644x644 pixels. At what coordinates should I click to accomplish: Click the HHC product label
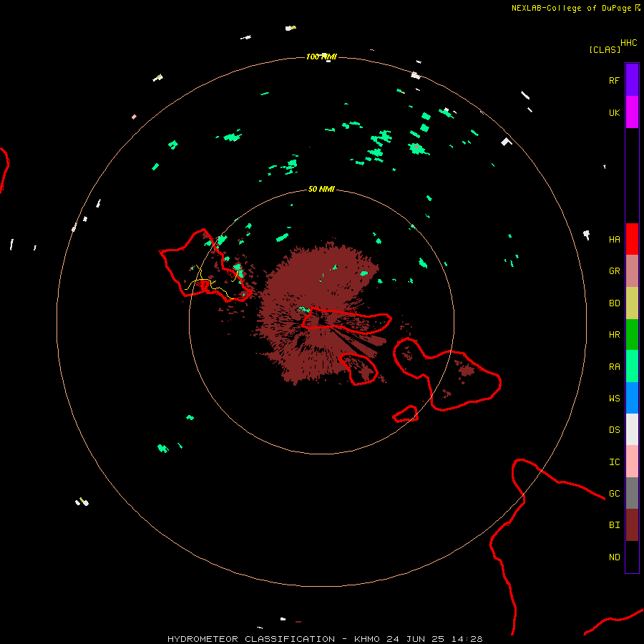coord(628,43)
